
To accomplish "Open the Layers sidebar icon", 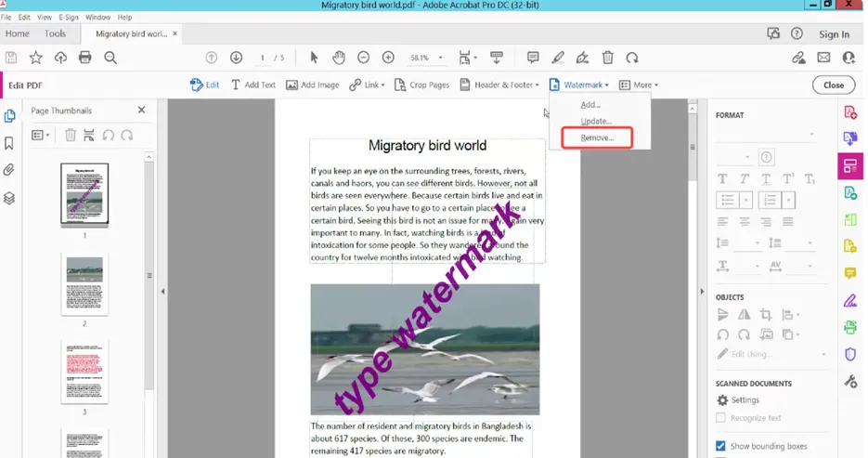I will click(x=9, y=198).
